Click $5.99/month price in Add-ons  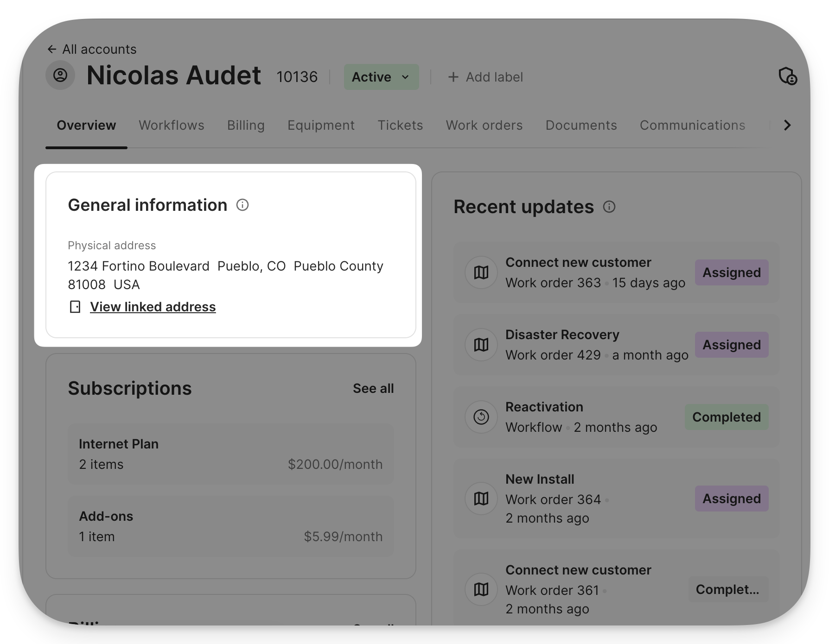tap(343, 537)
